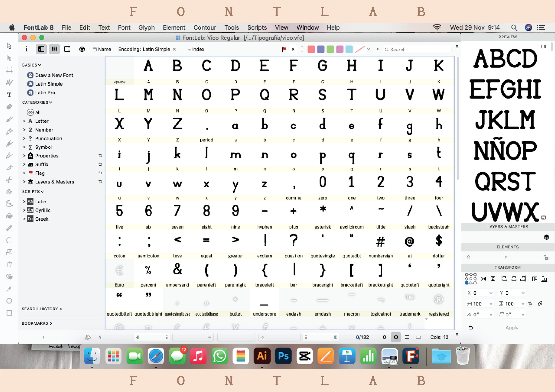The height and width of the screenshot is (392, 555).
Task: Toggle the left sidebar panel button
Action: 41,49
